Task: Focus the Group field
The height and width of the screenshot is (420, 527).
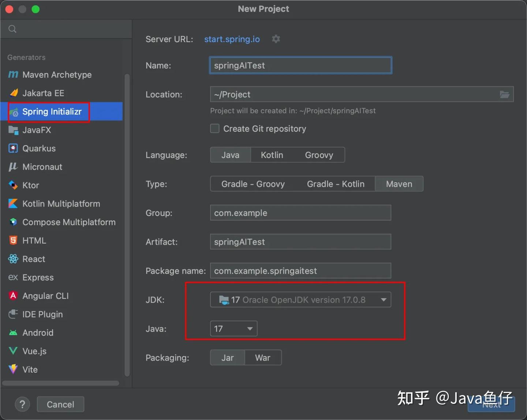Action: coord(300,213)
